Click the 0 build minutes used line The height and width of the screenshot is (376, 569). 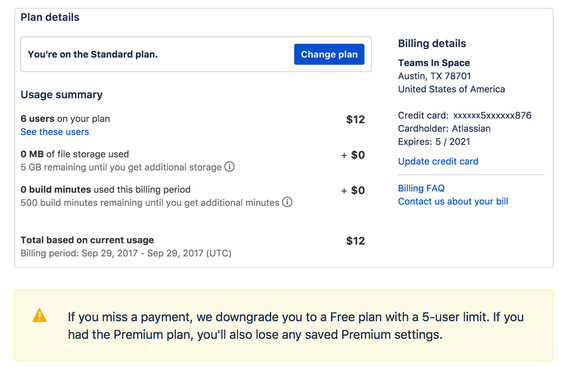tap(105, 189)
